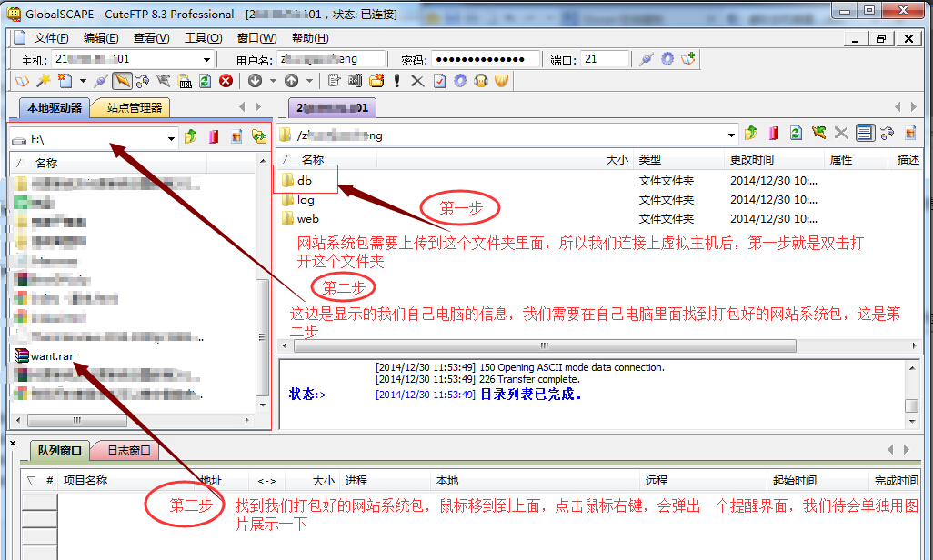Click Connect to URL icon
The image size is (933, 560).
coord(185,80)
